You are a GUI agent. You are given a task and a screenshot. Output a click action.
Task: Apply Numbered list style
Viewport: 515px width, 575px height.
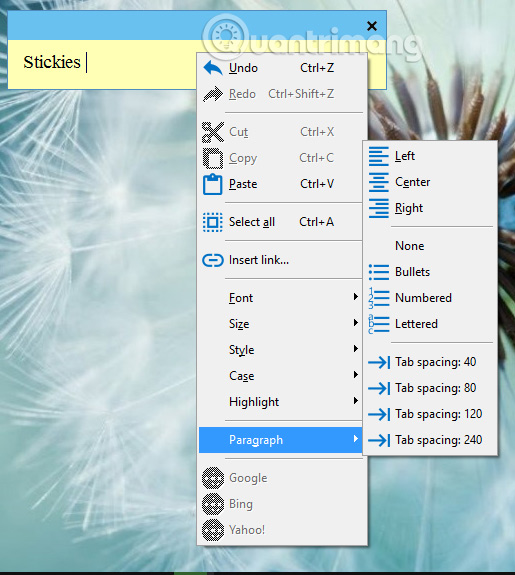(x=430, y=298)
